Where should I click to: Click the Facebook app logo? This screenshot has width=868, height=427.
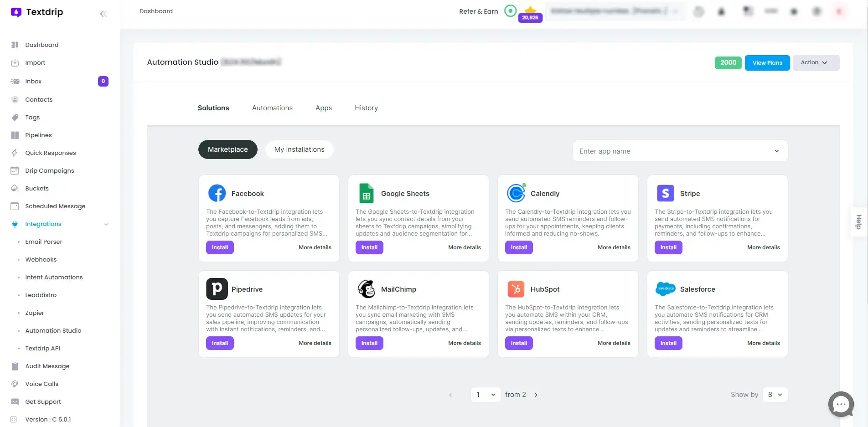point(217,193)
